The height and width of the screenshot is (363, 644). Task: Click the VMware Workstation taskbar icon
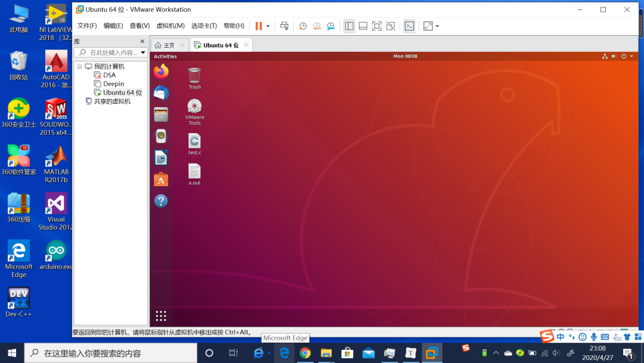coord(432,353)
